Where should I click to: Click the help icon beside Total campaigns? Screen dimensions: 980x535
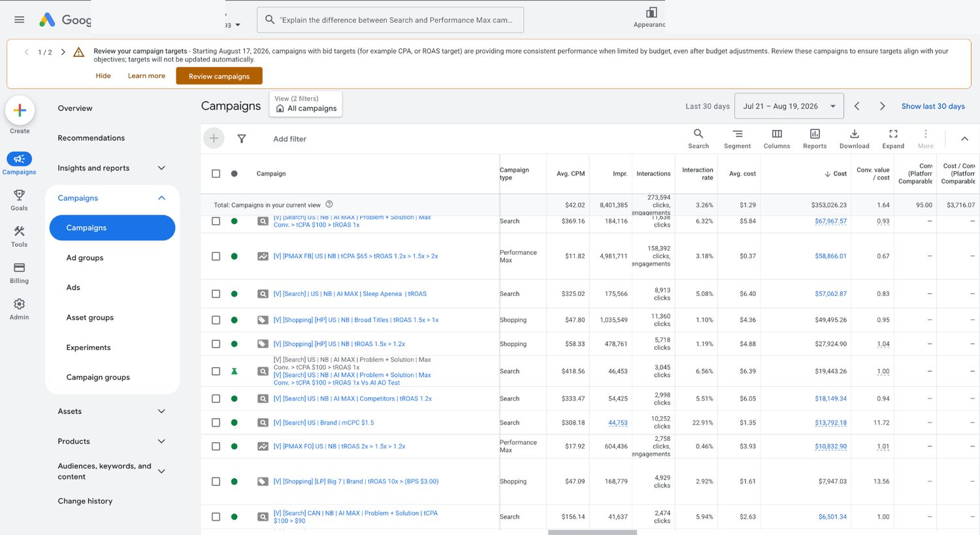pyautogui.click(x=329, y=204)
